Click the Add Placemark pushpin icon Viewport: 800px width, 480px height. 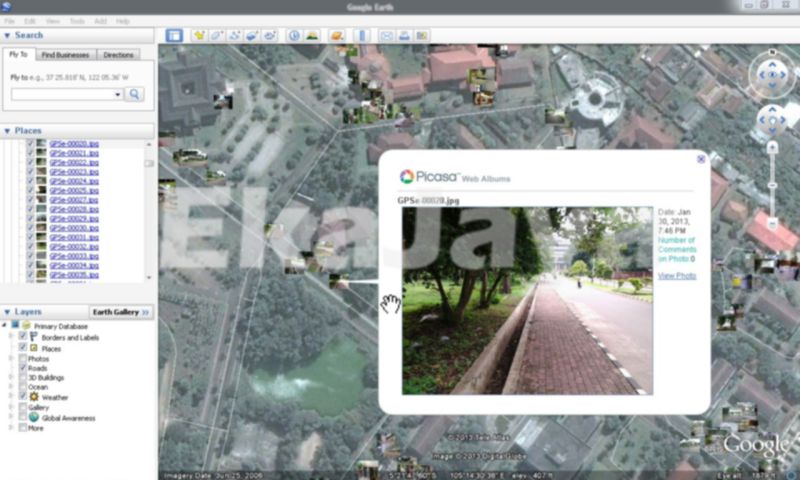(x=199, y=35)
